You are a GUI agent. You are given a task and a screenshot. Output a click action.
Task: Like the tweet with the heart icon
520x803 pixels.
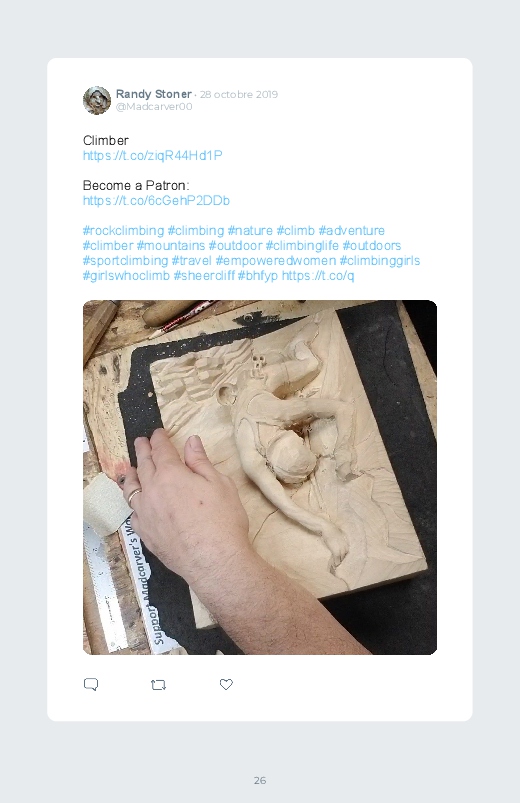[226, 684]
